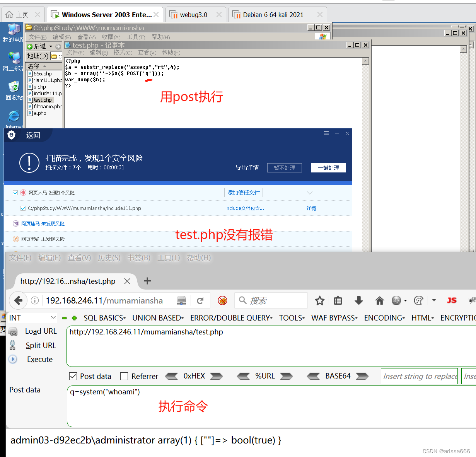Open the bookmarks list icon
Image resolution: width=476 pixels, height=457 pixels.
(x=338, y=300)
